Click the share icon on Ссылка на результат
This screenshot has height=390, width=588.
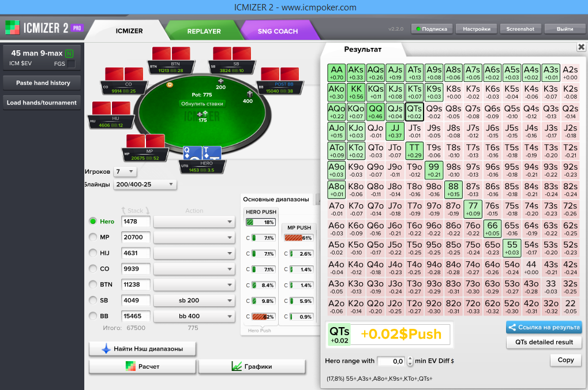(512, 327)
